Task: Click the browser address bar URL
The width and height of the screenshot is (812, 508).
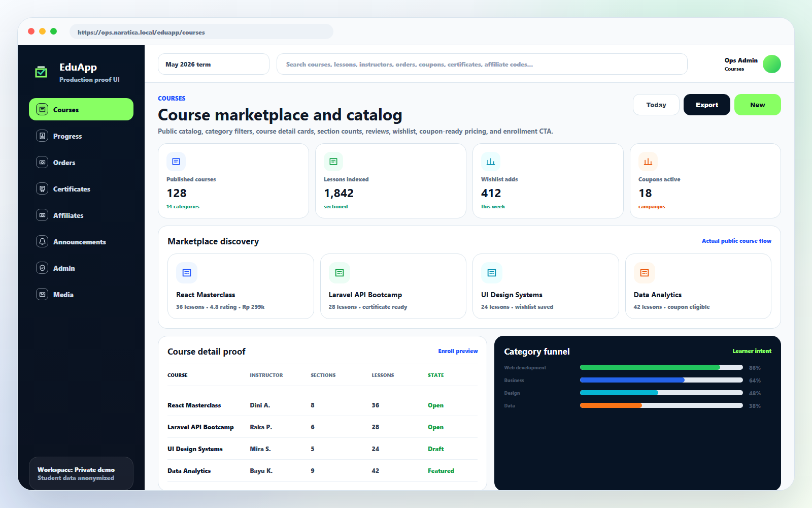Action: tap(201, 31)
